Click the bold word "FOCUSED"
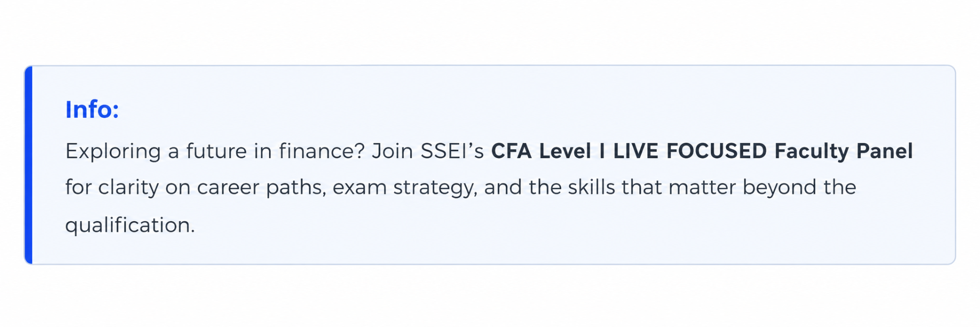This screenshot has width=980, height=327. (716, 151)
